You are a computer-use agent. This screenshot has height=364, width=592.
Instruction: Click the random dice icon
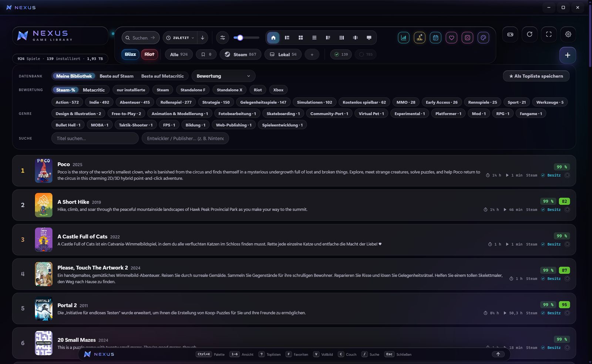(x=467, y=38)
